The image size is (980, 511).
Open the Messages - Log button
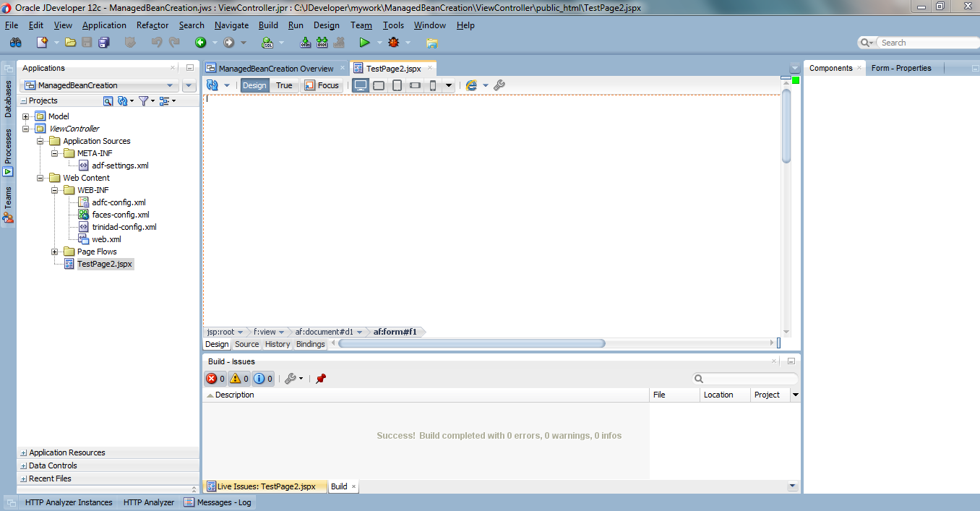point(217,502)
